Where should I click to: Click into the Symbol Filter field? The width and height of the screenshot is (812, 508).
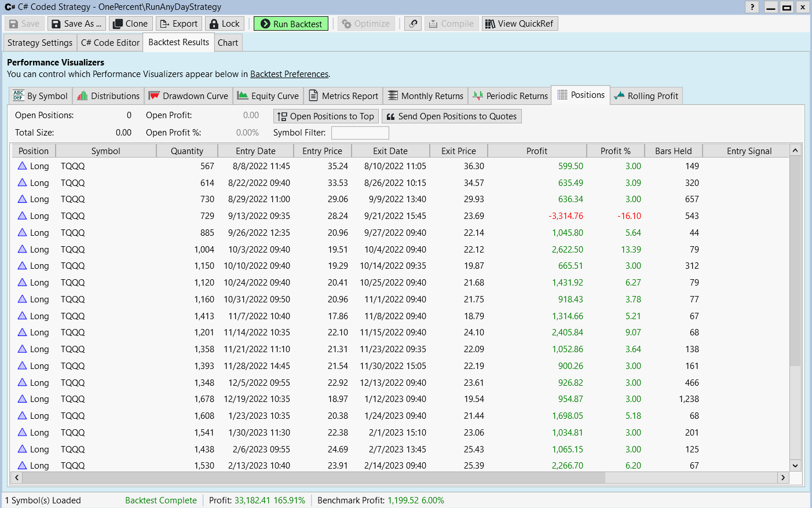coord(360,133)
